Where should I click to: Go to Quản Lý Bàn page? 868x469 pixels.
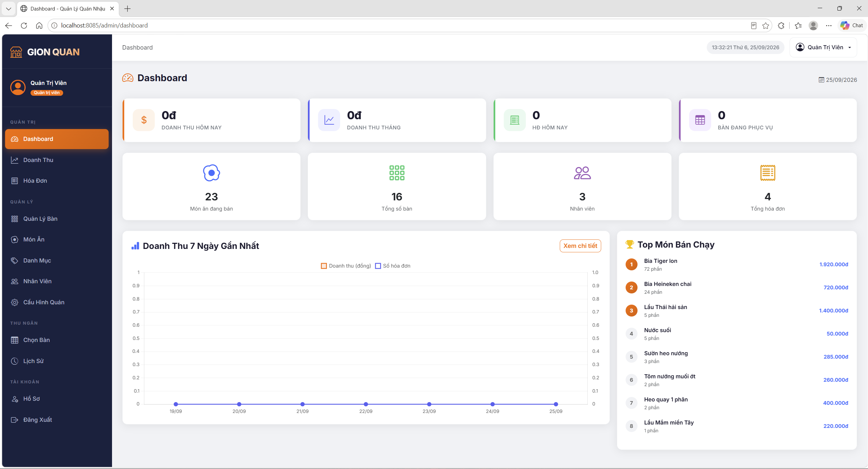coord(57,219)
